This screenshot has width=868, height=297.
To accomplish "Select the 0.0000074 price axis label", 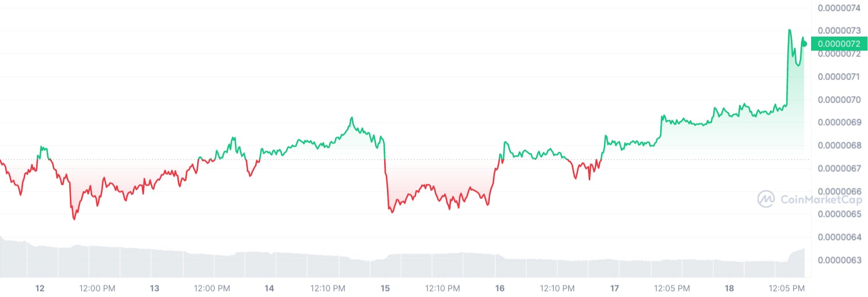I will [839, 8].
